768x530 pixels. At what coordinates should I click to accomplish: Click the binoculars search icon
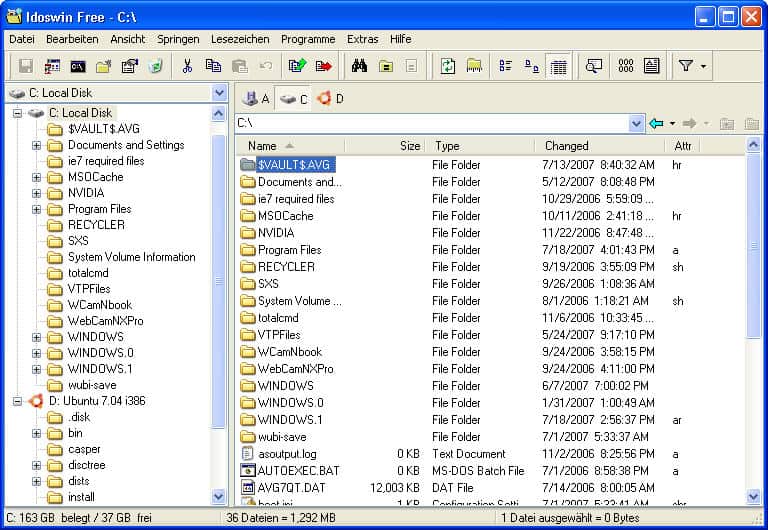click(359, 66)
